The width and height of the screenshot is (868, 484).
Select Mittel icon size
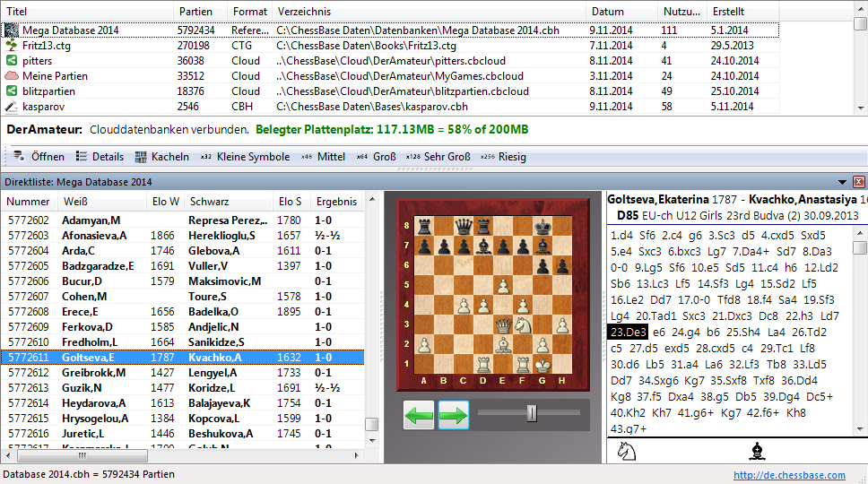coord(324,157)
